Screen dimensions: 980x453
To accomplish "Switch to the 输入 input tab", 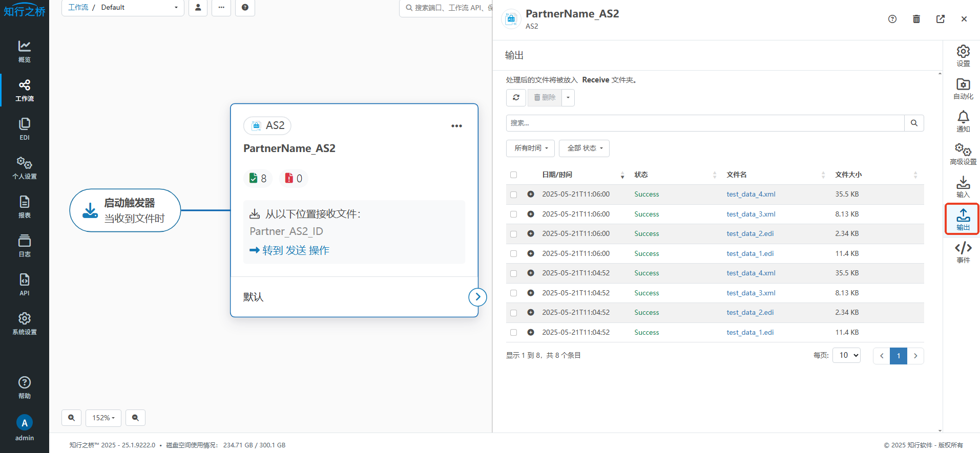I will 963,187.
